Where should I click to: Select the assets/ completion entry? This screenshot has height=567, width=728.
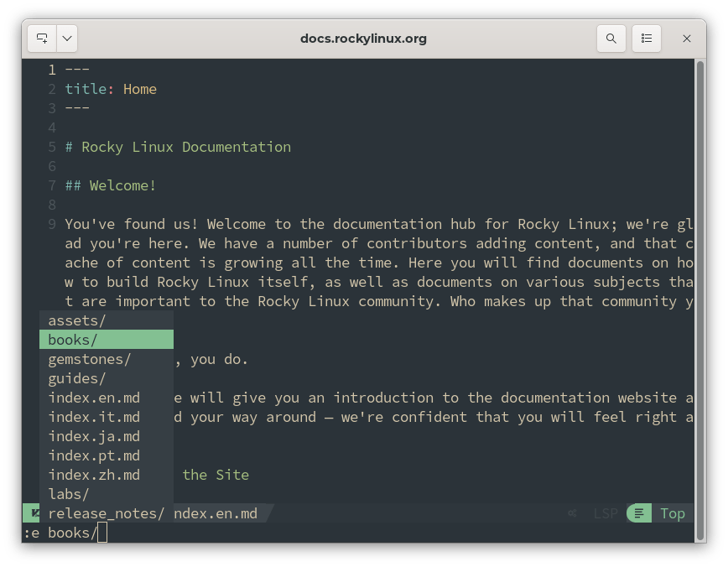(x=107, y=320)
